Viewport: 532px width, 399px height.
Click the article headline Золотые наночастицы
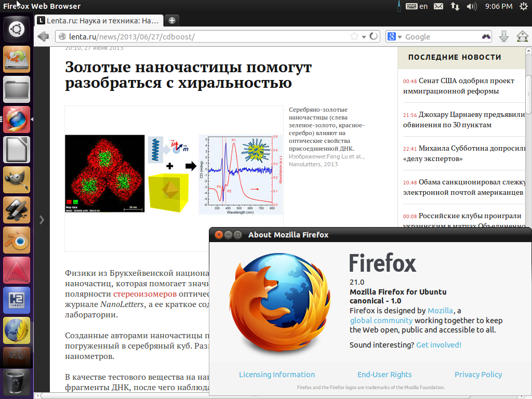pyautogui.click(x=188, y=75)
